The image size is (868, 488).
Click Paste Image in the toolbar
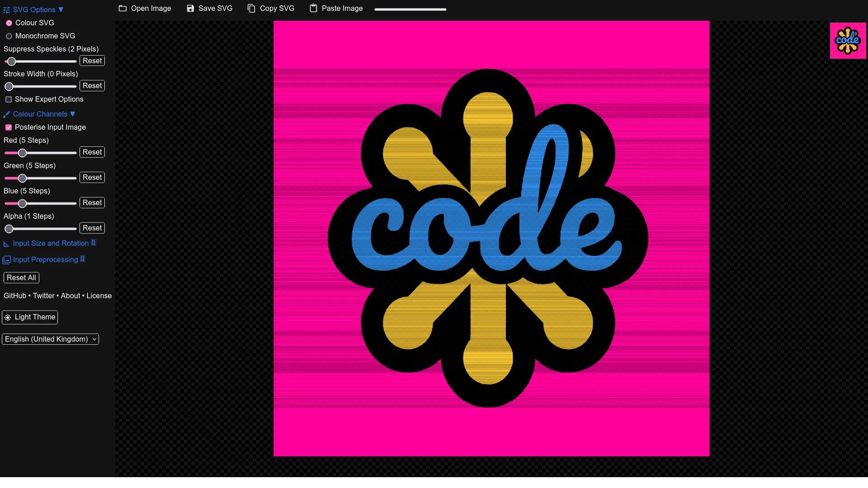tap(336, 9)
